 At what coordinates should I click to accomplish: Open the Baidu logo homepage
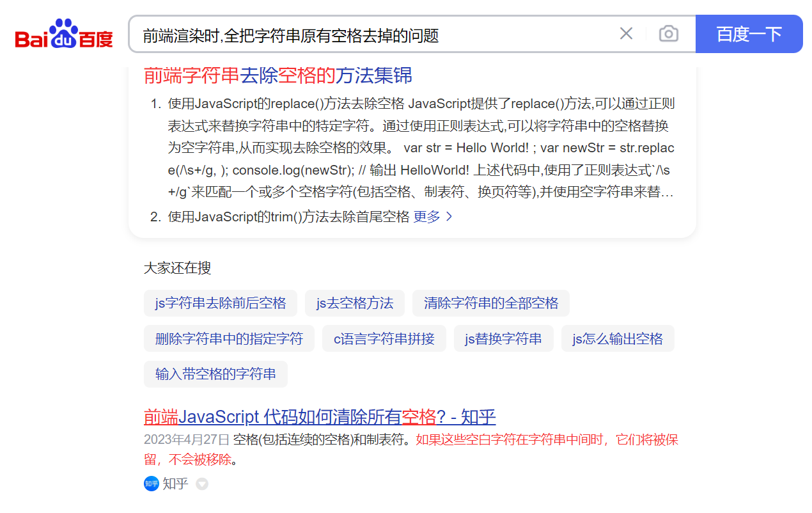click(64, 34)
